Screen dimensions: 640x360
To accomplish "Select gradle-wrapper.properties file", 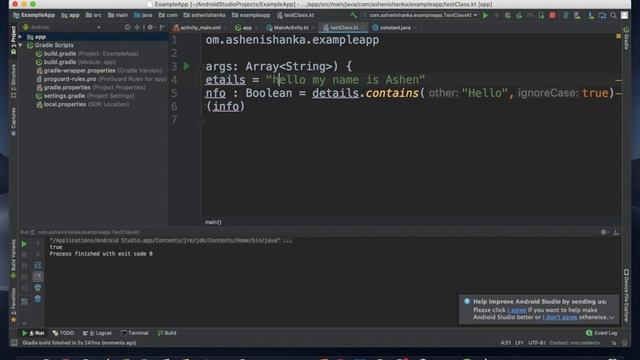I will [100, 71].
